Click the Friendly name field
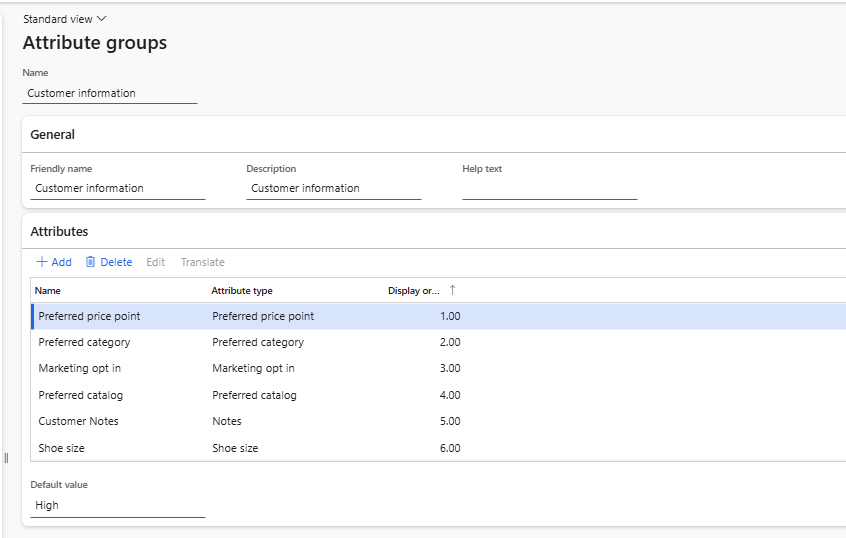This screenshot has height=538, width=846. point(117,188)
